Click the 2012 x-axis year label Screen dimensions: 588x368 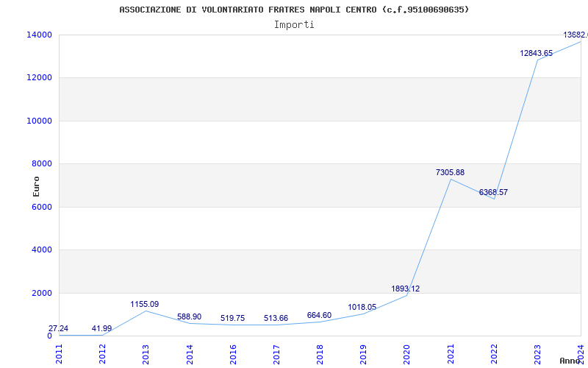103,354
